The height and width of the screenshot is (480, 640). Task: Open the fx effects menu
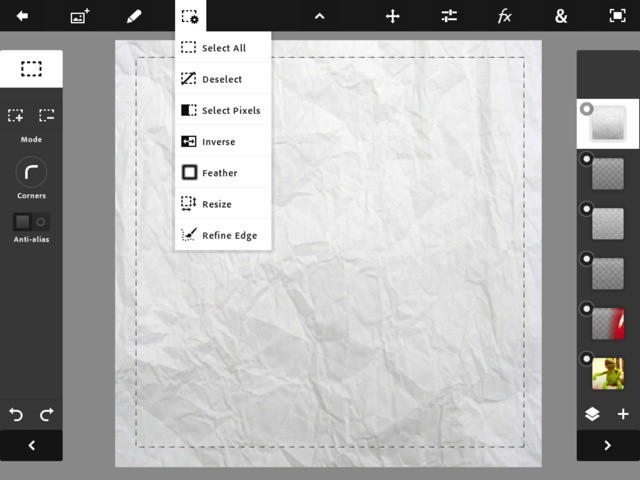click(x=505, y=16)
